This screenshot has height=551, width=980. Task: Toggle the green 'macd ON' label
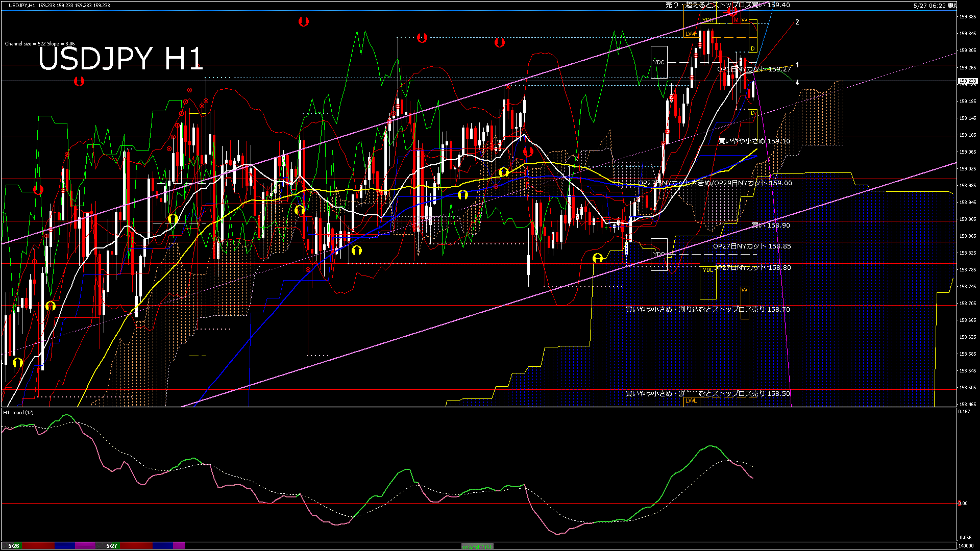coord(477,546)
